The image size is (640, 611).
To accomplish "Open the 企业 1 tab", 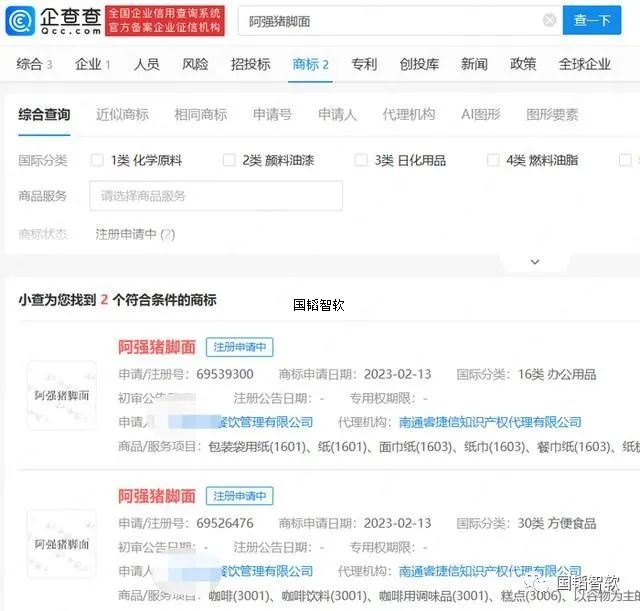I will click(92, 64).
